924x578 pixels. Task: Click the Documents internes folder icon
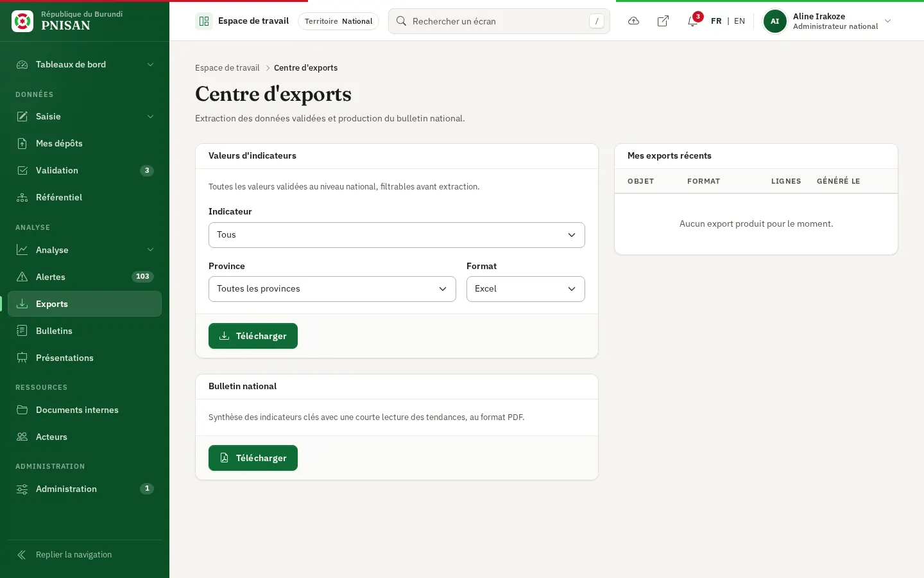point(22,410)
